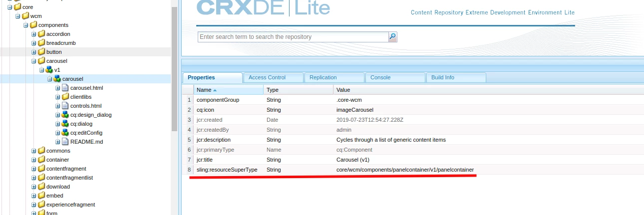The width and height of the screenshot is (644, 215).
Task: Click the admin value cell
Action: (344, 130)
